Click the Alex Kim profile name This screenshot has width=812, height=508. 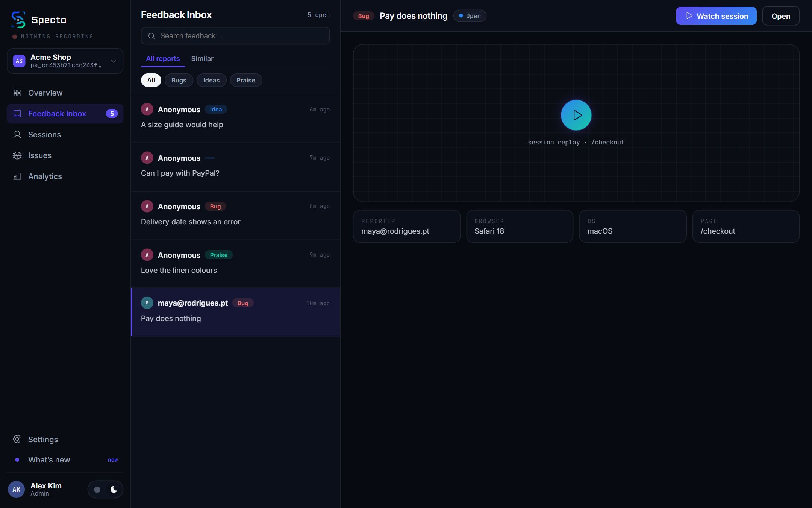coord(46,486)
